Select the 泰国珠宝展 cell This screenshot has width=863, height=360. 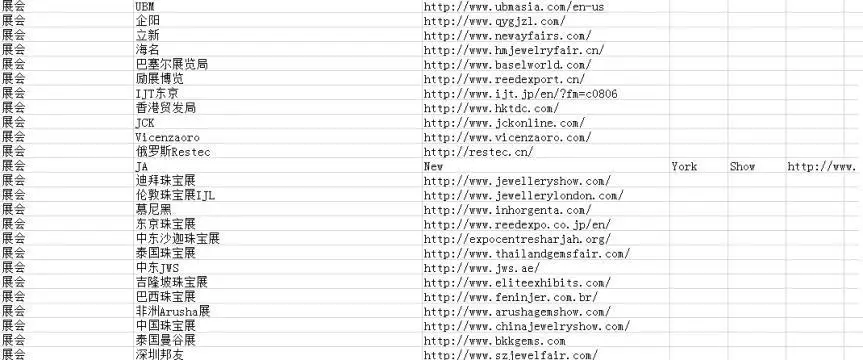click(278, 253)
